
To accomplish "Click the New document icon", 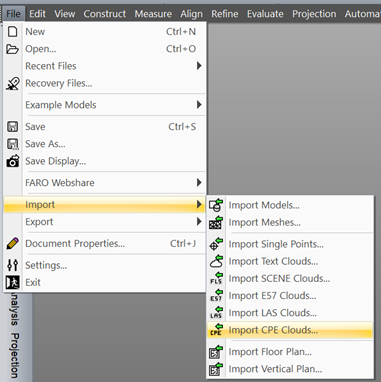I will (13, 32).
